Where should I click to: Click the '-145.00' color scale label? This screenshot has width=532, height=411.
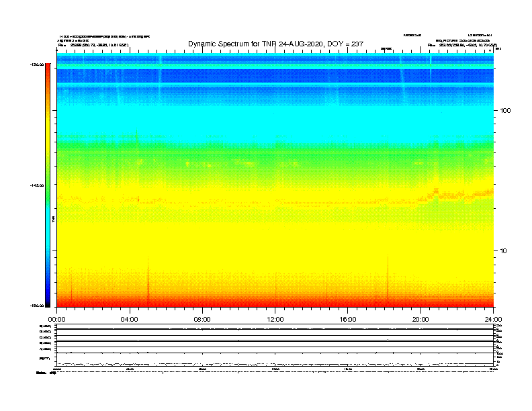coord(38,185)
